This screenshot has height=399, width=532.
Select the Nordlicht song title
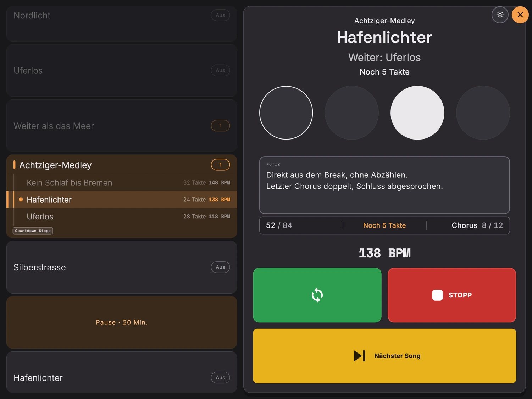coord(32,16)
